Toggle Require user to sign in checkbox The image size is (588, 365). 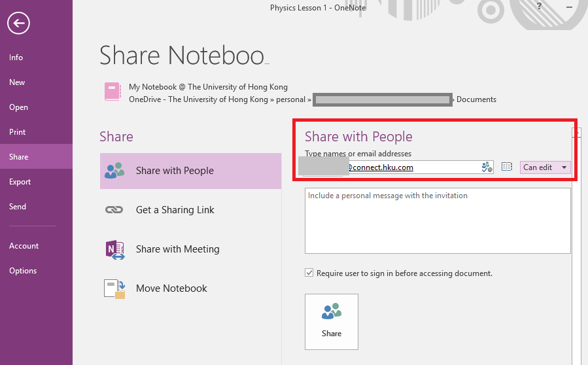309,273
